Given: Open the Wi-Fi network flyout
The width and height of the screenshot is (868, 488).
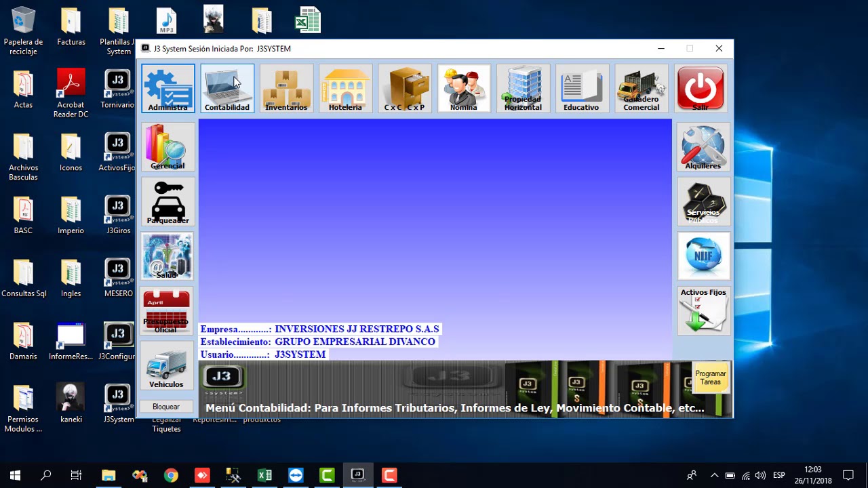Looking at the screenshot, I should [746, 475].
